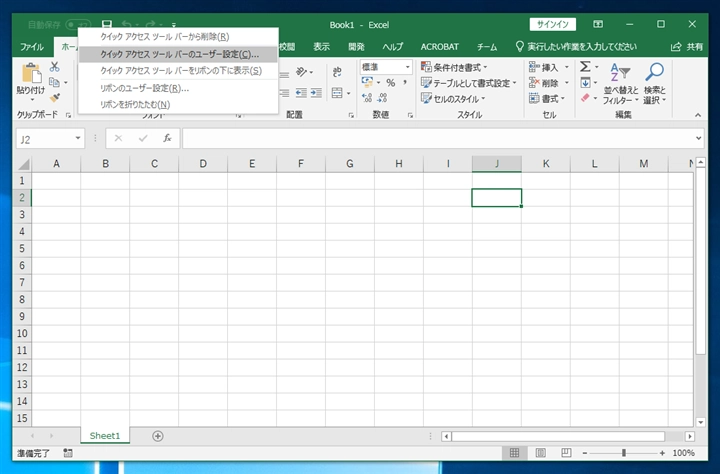
Task: Switch to Page Layout view in status bar
Action: click(x=540, y=453)
